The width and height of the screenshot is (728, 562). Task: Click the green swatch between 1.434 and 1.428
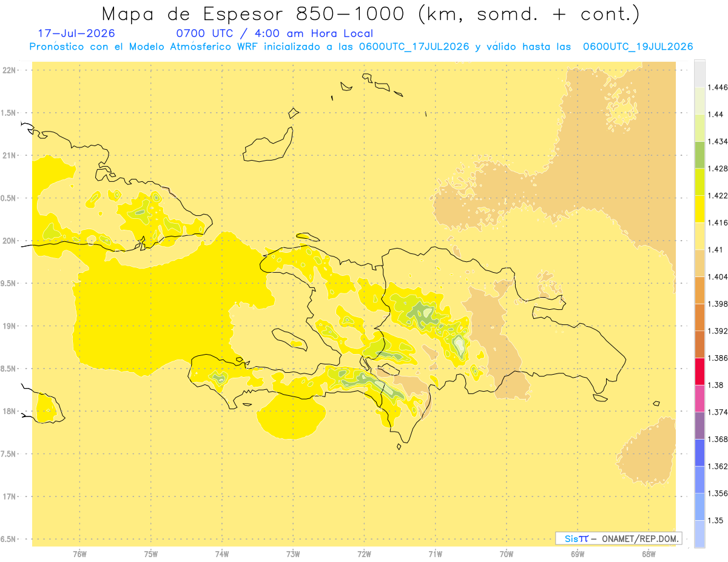699,155
